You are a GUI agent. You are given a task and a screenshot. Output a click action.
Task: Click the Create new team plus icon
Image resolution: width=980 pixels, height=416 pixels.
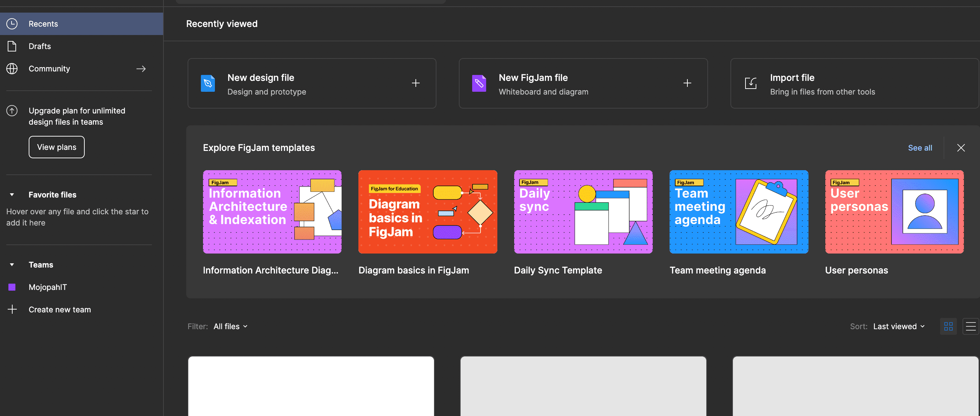[12, 309]
